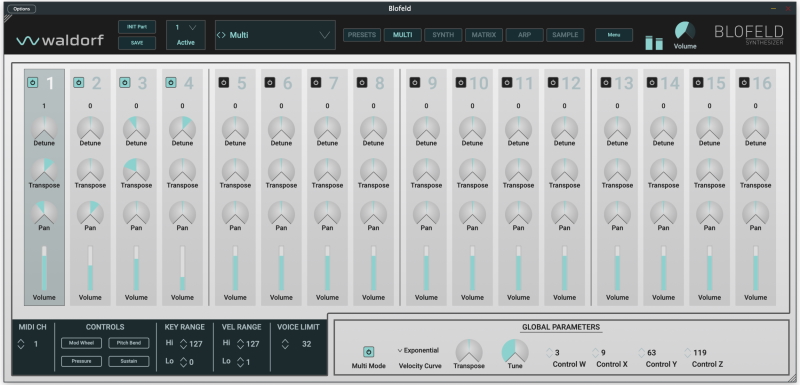This screenshot has width=800, height=385.
Task: Disable part 2 power button
Action: (x=79, y=83)
